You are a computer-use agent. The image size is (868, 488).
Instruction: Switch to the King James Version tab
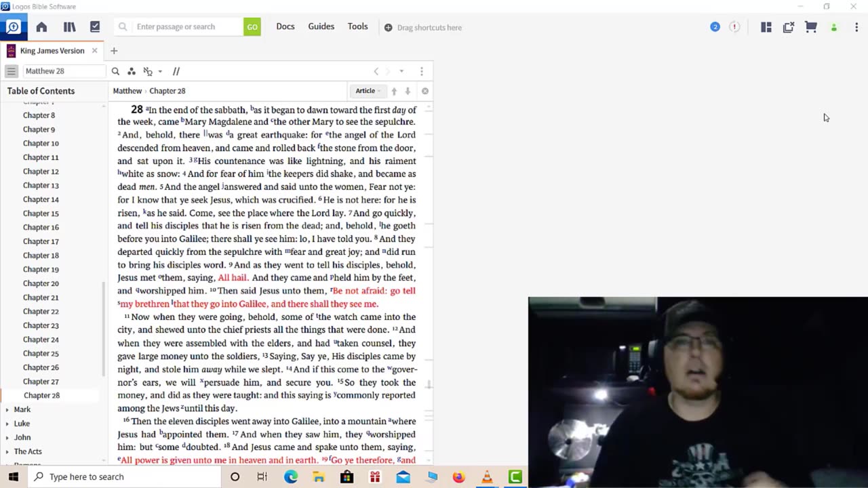coord(52,51)
